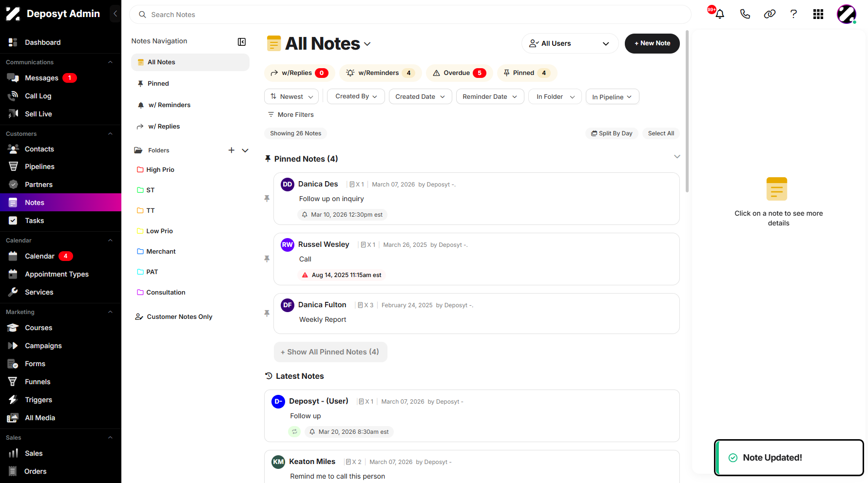Screen dimensions: 868x483
Task: Toggle the Overdue filter chip
Action: (459, 73)
